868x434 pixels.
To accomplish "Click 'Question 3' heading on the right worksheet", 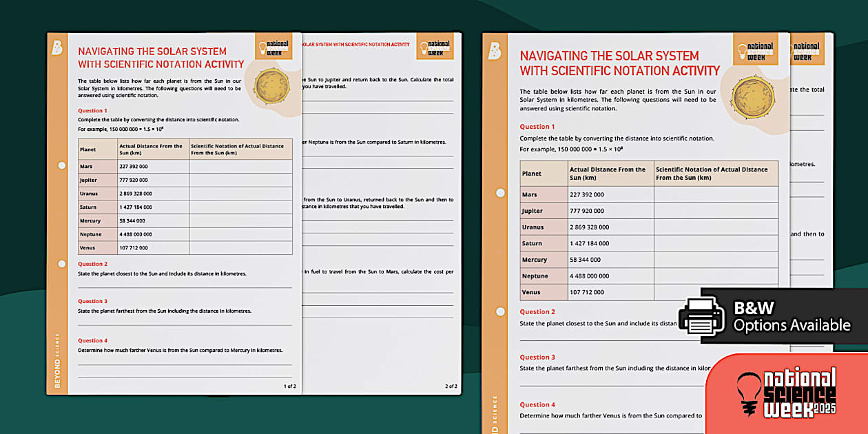I will [537, 357].
